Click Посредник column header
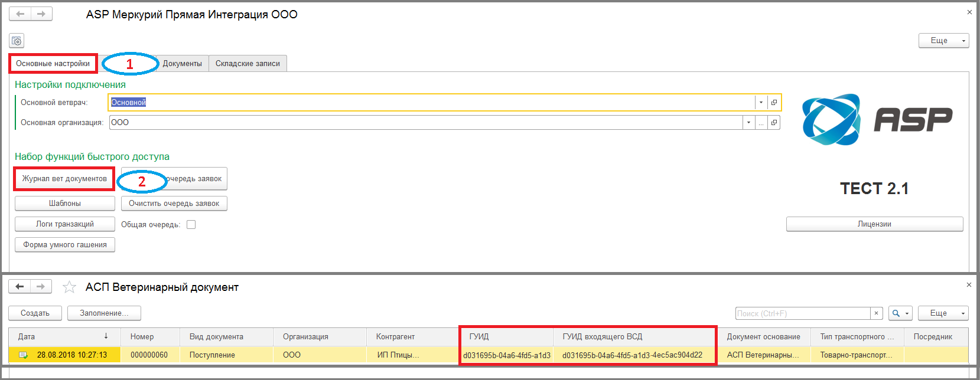This screenshot has height=380, width=980. pos(936,336)
